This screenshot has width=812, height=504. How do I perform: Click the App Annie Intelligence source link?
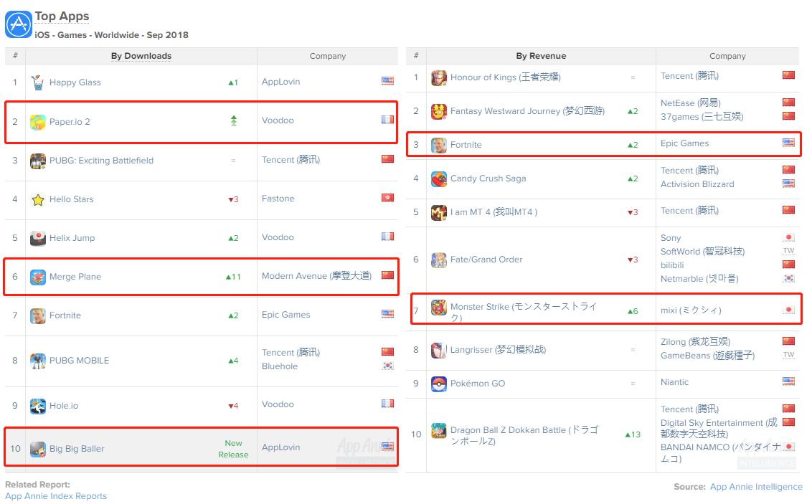(x=756, y=487)
